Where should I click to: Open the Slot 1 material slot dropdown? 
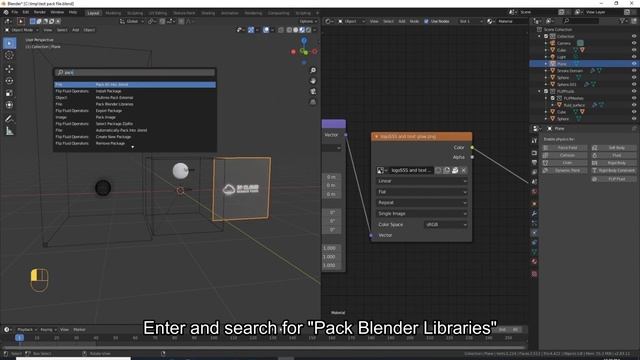[x=470, y=21]
